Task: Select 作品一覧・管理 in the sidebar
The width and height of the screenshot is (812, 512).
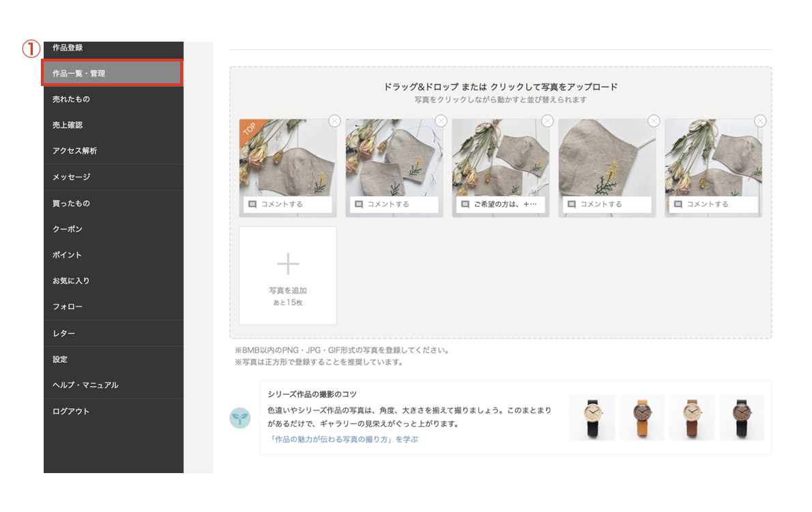Action: pos(82,74)
